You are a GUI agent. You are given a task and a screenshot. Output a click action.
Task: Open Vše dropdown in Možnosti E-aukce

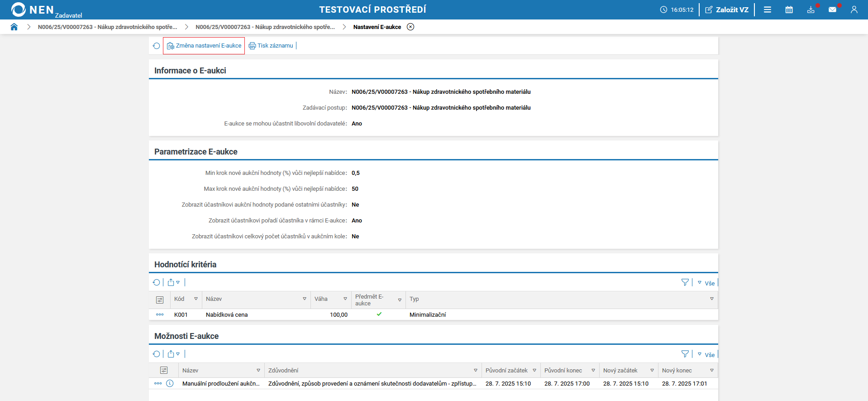coord(706,354)
